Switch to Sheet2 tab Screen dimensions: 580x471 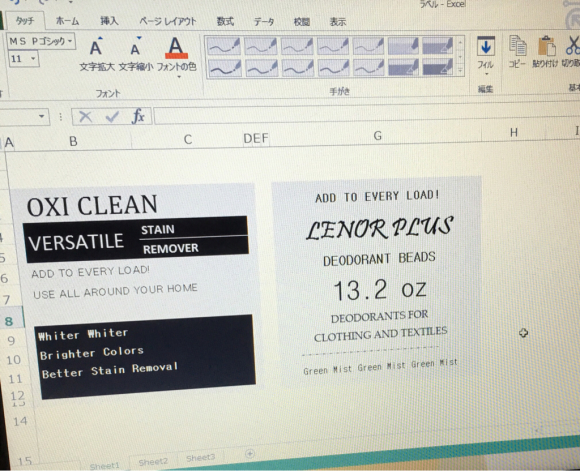[153, 462]
